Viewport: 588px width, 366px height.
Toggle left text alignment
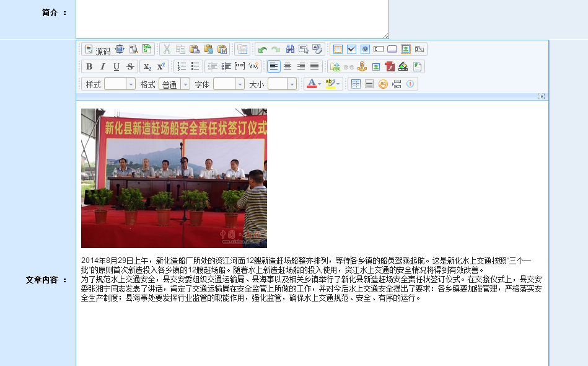274,67
